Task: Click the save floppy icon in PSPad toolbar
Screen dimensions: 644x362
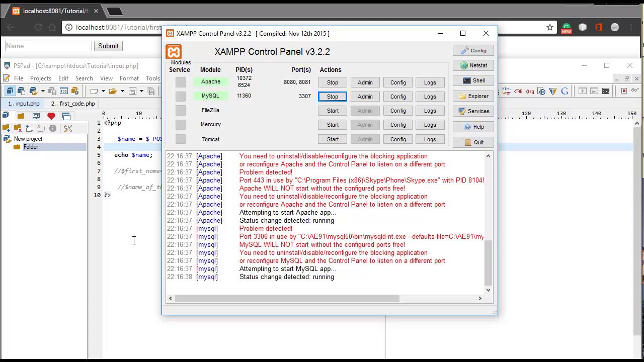Action: [132, 91]
